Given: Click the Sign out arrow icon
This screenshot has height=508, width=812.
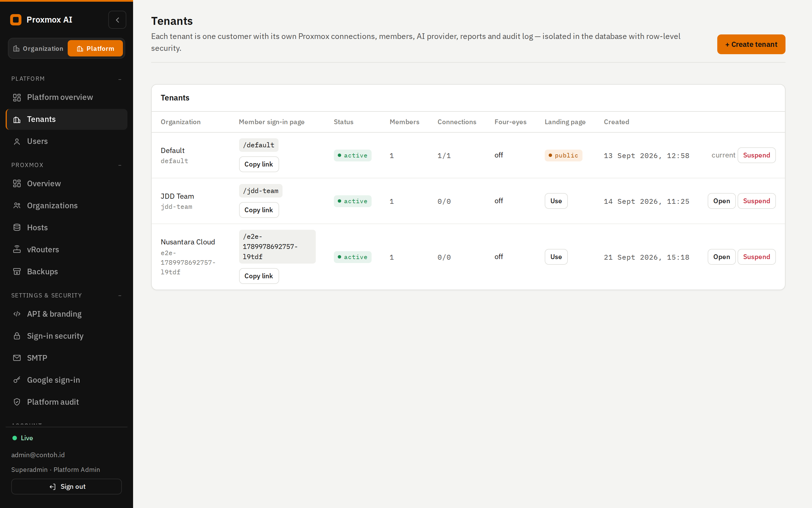Looking at the screenshot, I should (x=53, y=487).
